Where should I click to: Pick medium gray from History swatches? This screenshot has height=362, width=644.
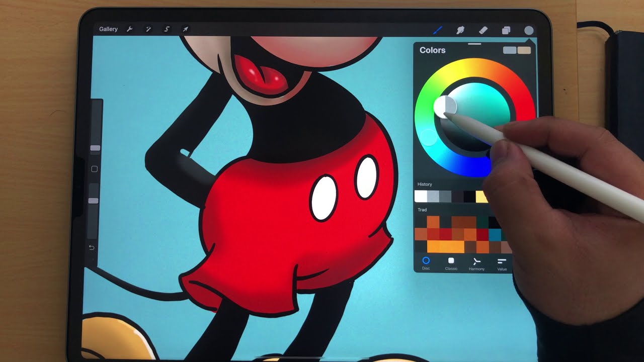(445, 197)
